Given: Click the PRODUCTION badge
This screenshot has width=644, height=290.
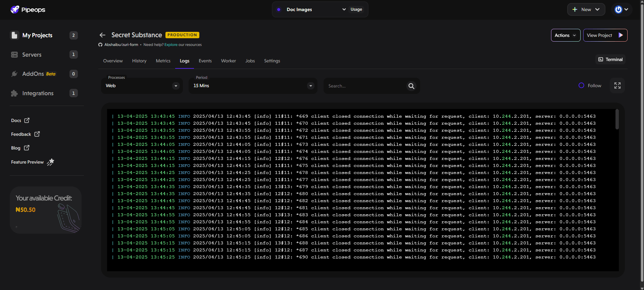Looking at the screenshot, I should 182,35.
